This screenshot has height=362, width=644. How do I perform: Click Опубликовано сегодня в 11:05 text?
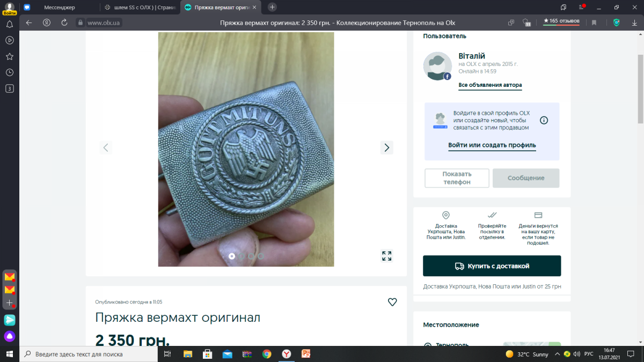pyautogui.click(x=129, y=302)
